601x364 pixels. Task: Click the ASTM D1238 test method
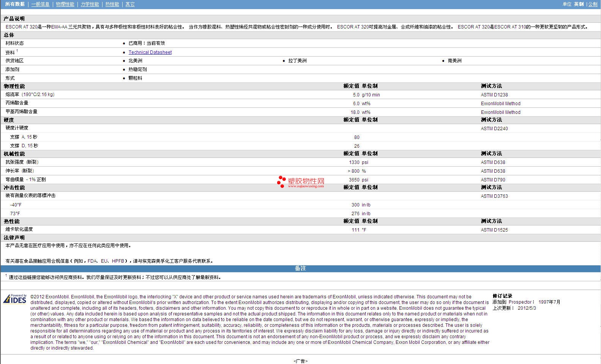point(494,95)
